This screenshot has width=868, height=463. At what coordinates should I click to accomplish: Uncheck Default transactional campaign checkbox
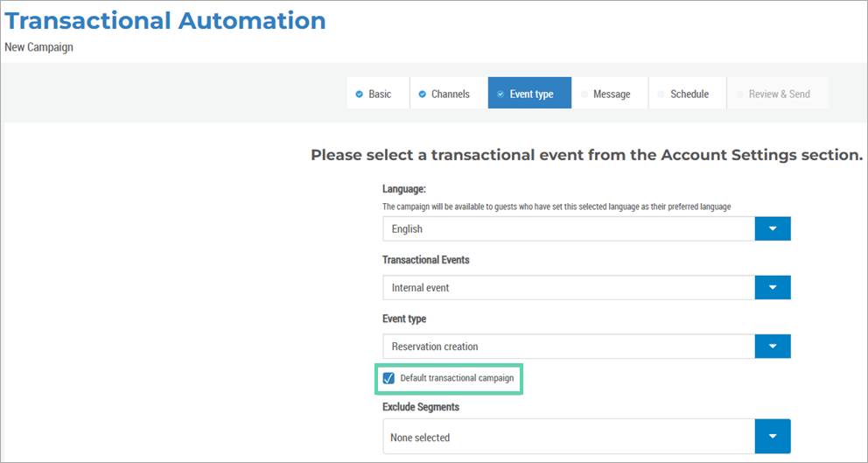point(388,378)
